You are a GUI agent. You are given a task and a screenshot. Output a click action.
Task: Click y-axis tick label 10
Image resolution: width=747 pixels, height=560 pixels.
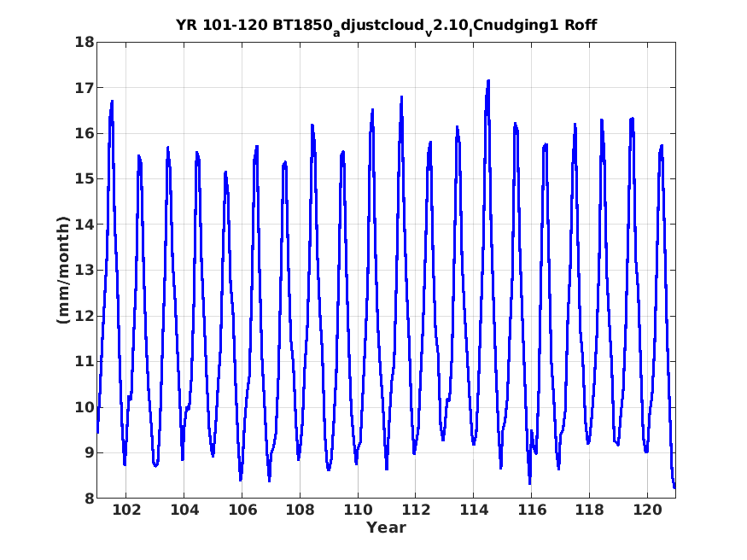(x=85, y=407)
